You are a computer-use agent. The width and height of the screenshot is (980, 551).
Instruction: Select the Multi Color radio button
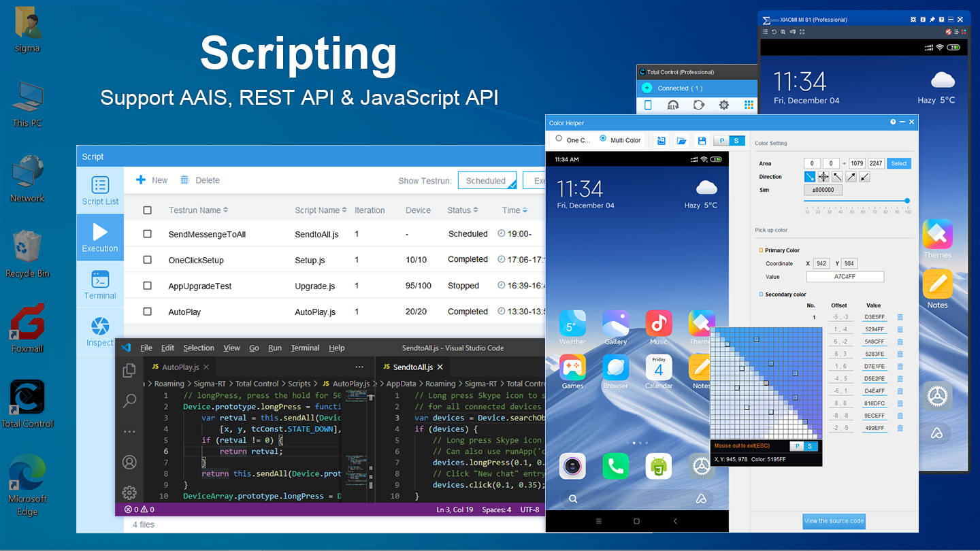pyautogui.click(x=603, y=139)
